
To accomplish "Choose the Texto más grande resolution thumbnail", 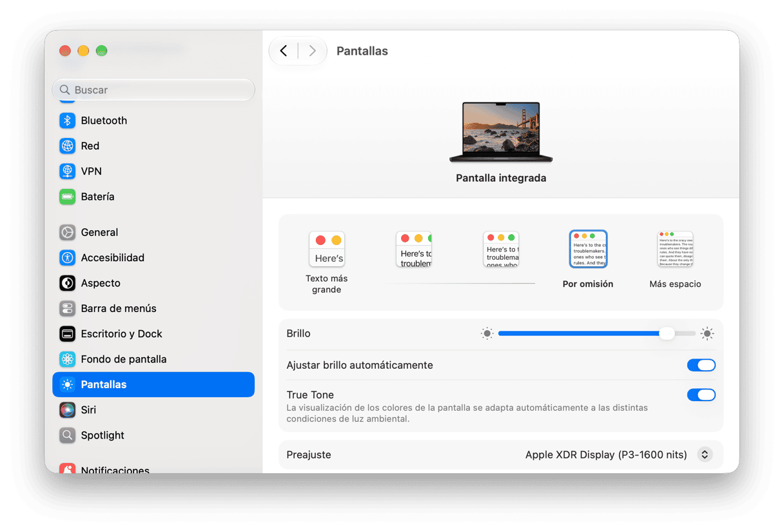I will point(327,249).
